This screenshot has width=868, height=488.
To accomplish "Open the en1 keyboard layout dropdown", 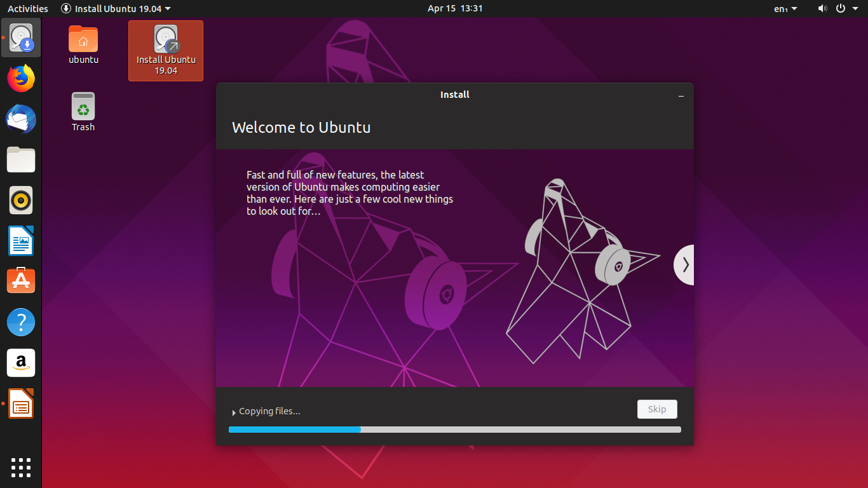I will tap(785, 8).
